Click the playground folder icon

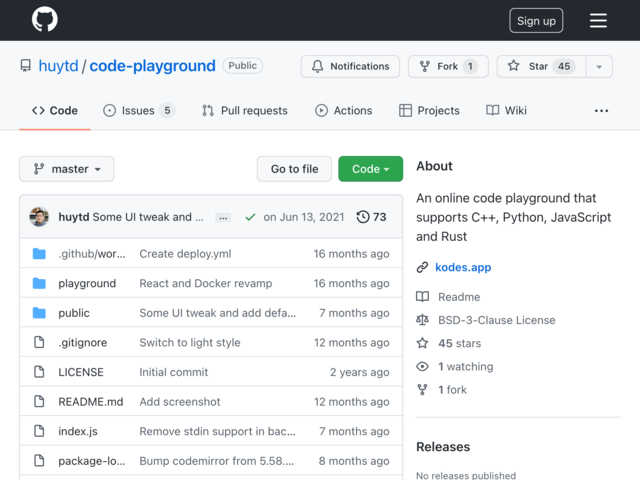pos(39,283)
